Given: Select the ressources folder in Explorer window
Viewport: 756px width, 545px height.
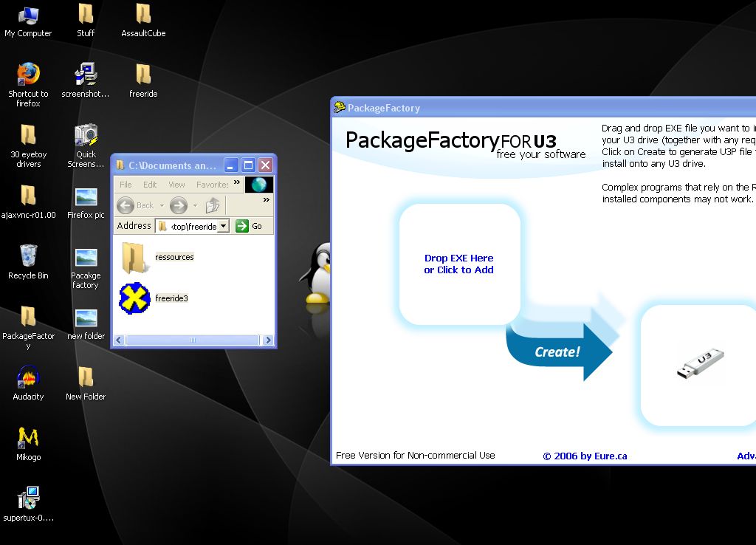Looking at the screenshot, I should 158,257.
